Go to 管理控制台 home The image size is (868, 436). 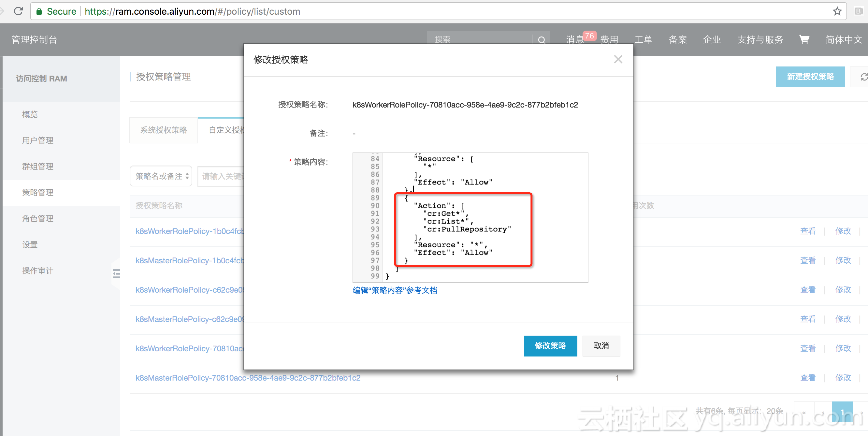(x=34, y=39)
